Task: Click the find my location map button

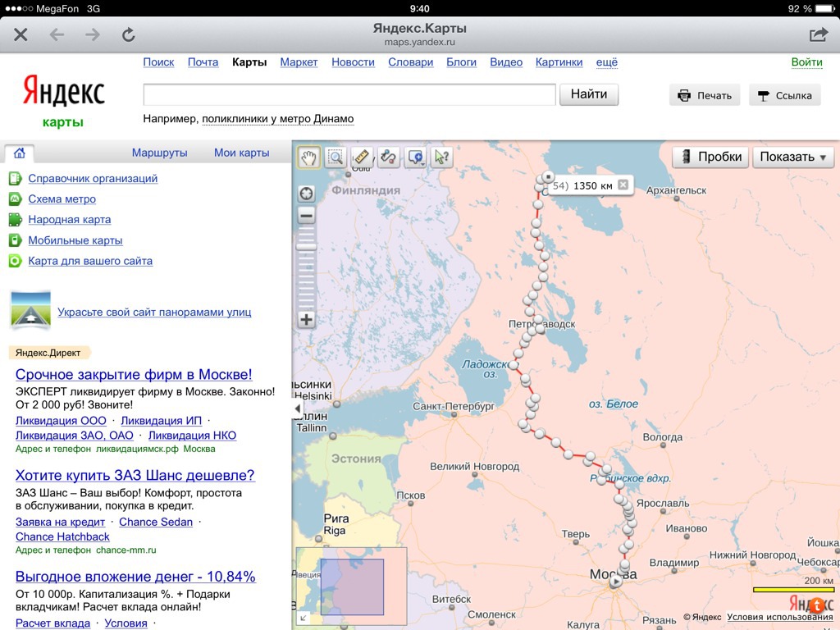Action: (x=307, y=194)
